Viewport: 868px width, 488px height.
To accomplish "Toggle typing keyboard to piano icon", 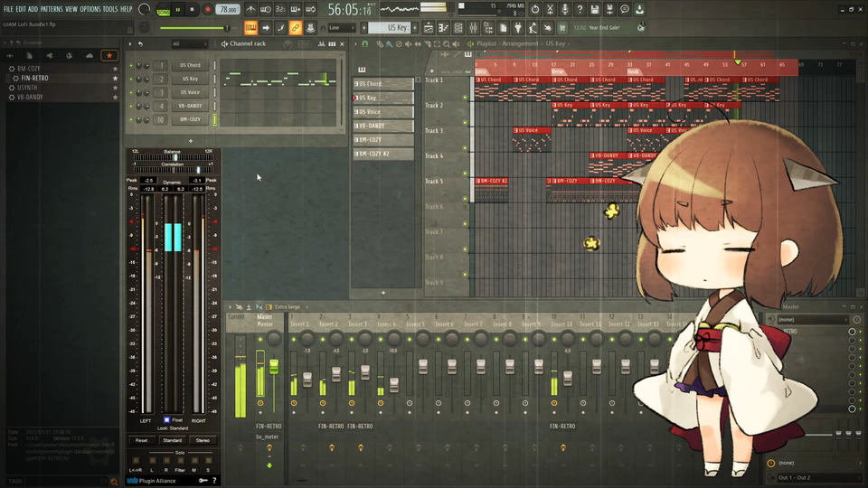I will pos(250,28).
